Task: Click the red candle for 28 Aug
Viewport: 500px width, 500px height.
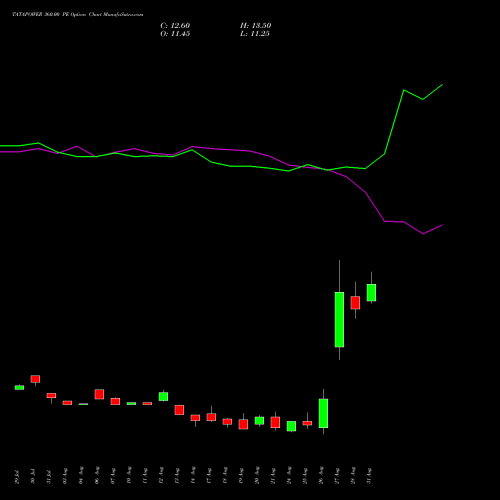Action: coord(355,303)
